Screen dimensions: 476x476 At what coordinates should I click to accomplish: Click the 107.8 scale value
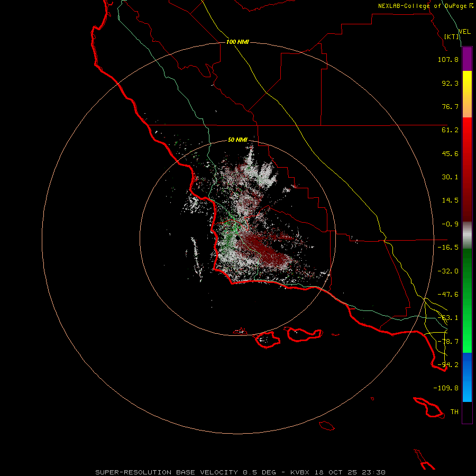coord(448,59)
